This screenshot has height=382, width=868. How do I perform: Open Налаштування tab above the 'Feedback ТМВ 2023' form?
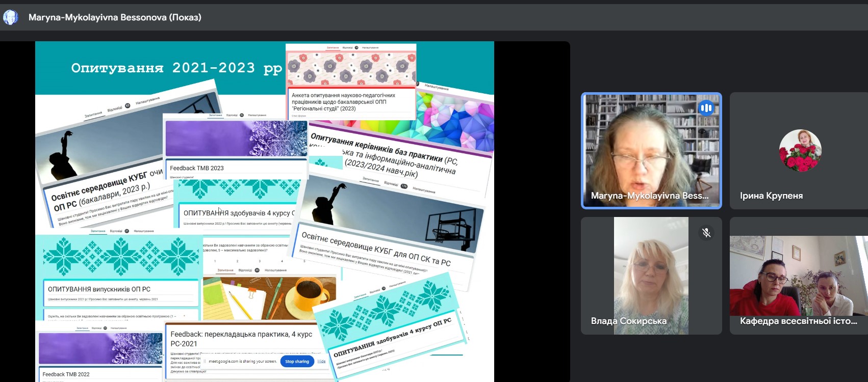(x=257, y=115)
